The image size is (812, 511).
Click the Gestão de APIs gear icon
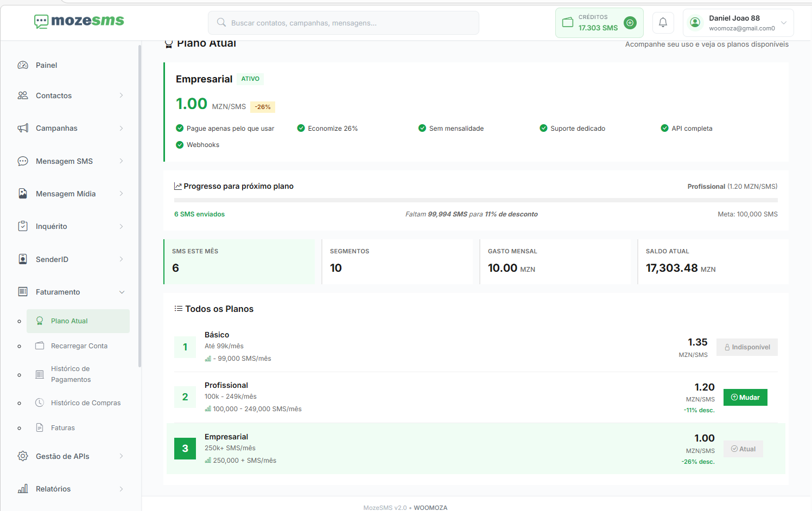[23, 456]
